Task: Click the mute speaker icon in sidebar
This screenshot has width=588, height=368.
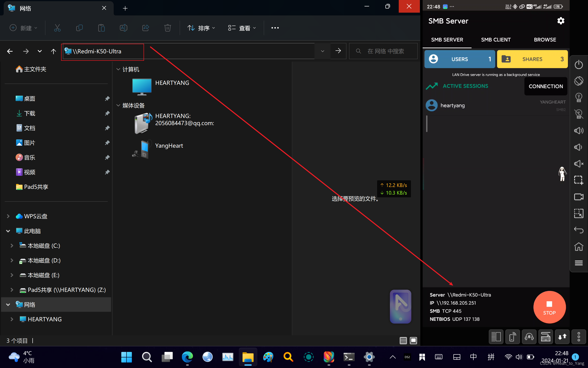Action: [x=579, y=164]
